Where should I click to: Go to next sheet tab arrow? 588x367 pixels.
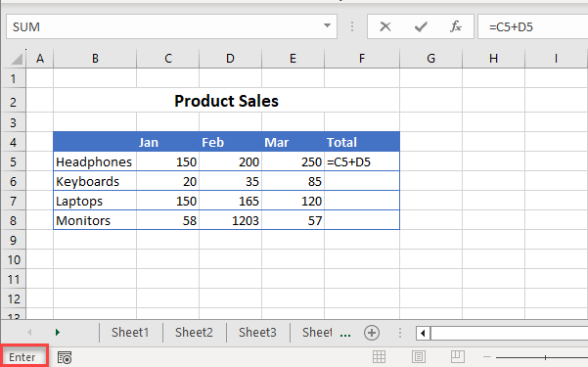coord(58,332)
